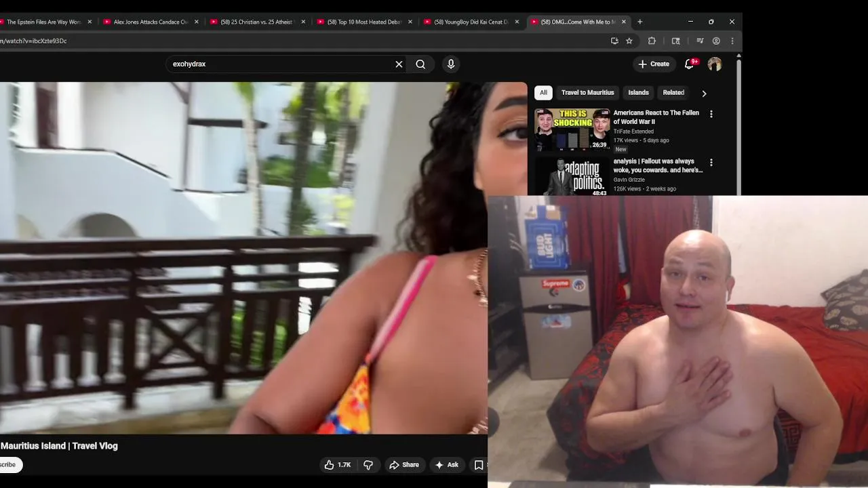Close the Alex Jones Attacks Candace tab

(197, 22)
